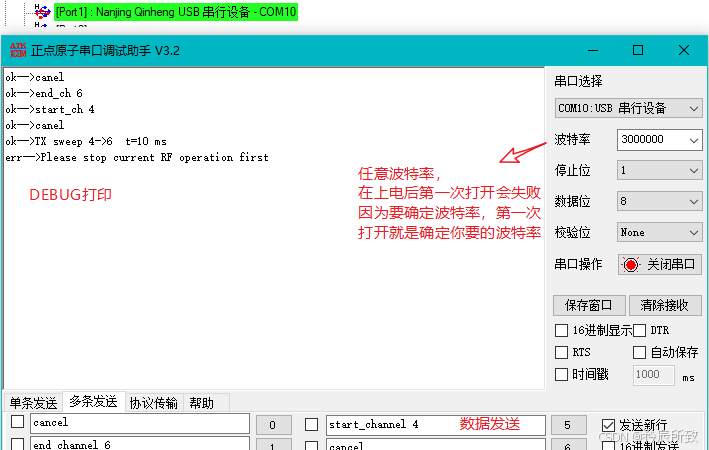Click the ok start_ch 4 log line

pos(50,109)
